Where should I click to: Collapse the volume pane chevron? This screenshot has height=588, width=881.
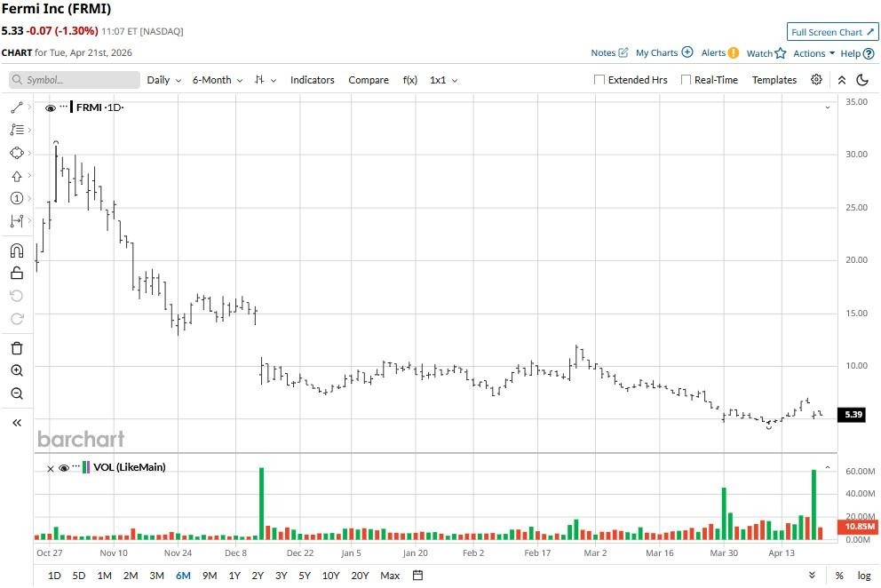click(828, 468)
